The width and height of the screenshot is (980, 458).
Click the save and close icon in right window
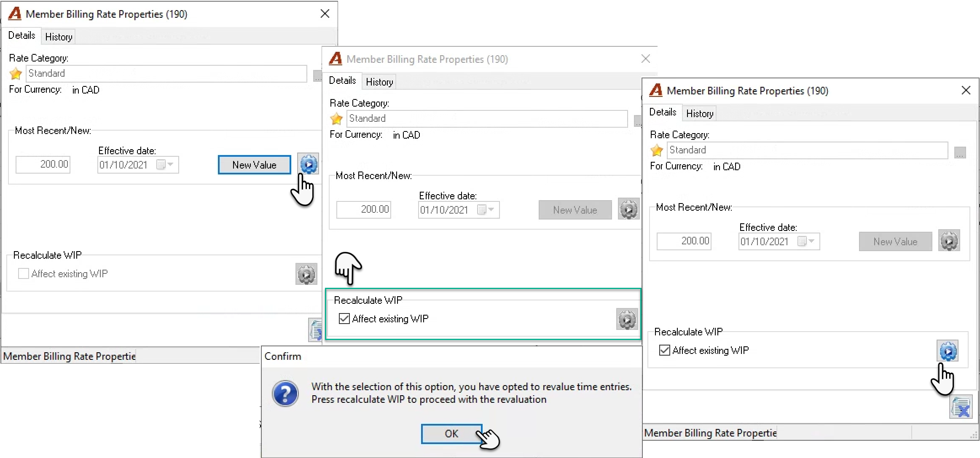961,407
